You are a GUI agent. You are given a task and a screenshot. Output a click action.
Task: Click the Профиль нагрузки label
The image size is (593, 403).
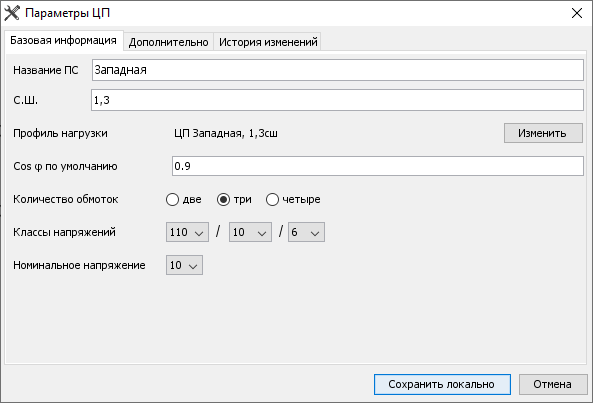(61, 133)
